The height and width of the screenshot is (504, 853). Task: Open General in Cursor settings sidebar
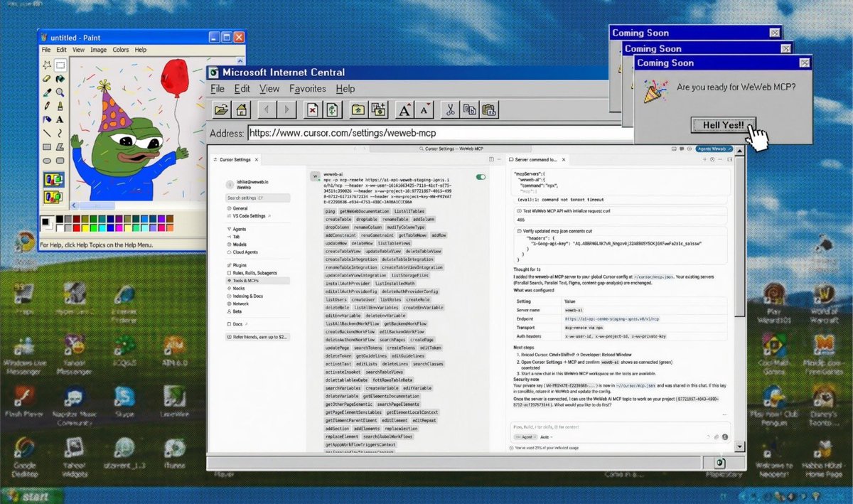(x=240, y=208)
